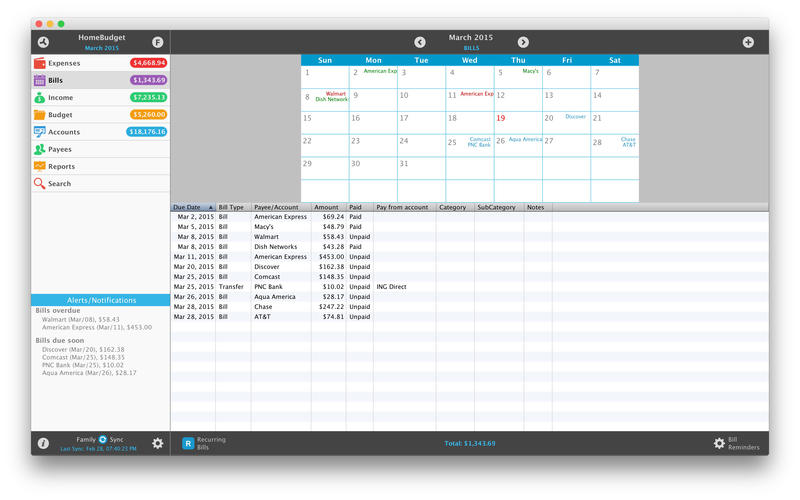Click the round F icon in sidebar header

pos(157,42)
